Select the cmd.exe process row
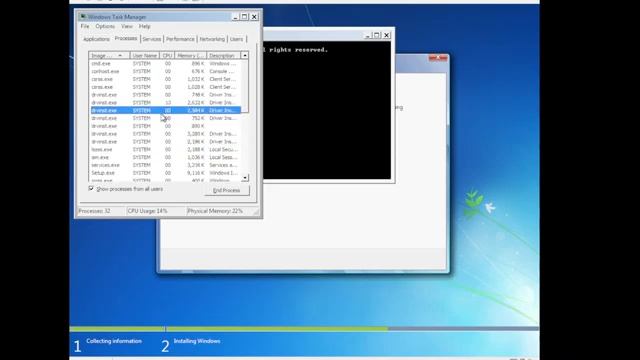640x360 pixels. click(x=165, y=64)
